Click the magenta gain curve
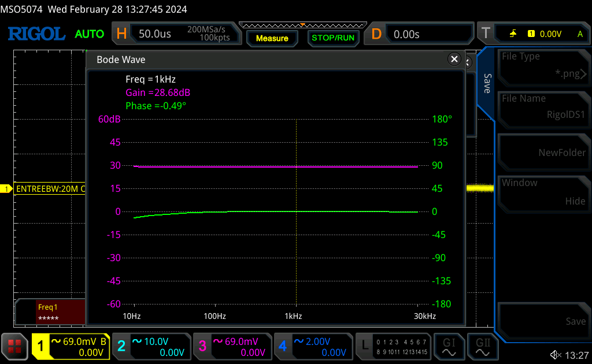The width and height of the screenshot is (592, 364). (276, 166)
